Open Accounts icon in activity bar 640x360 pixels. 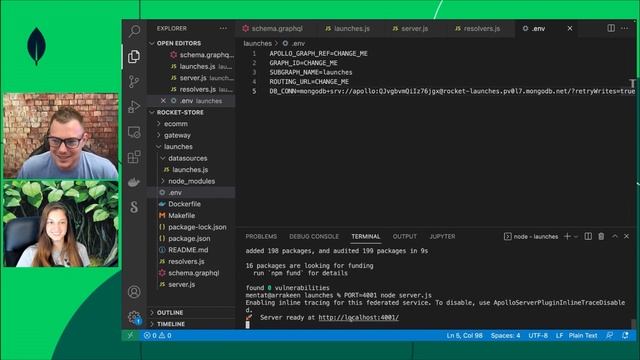tap(134, 291)
